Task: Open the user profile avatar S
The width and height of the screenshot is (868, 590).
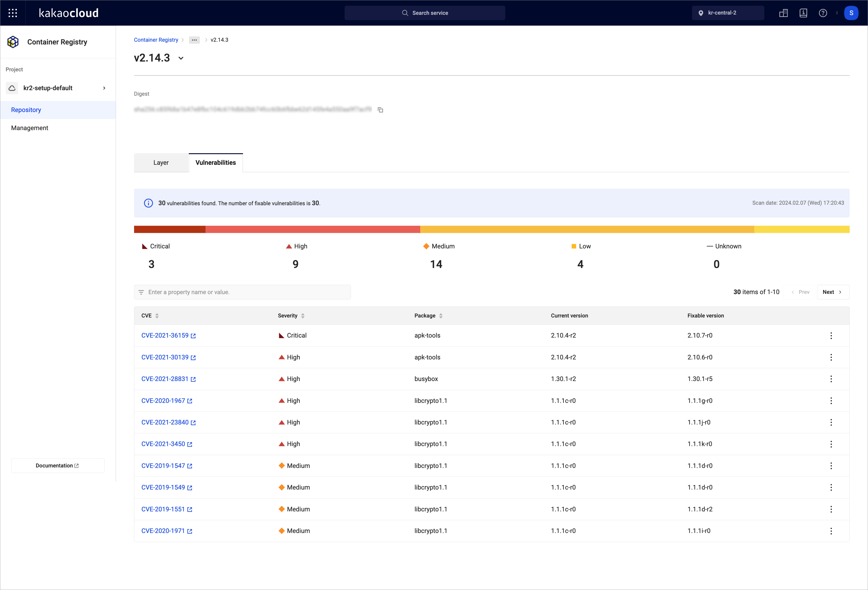Action: point(851,13)
